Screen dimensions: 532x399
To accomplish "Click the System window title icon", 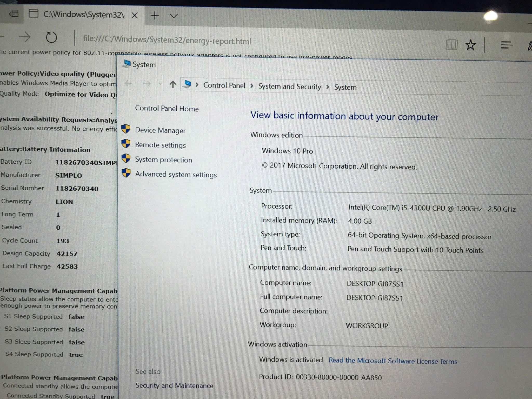I will [x=127, y=64].
